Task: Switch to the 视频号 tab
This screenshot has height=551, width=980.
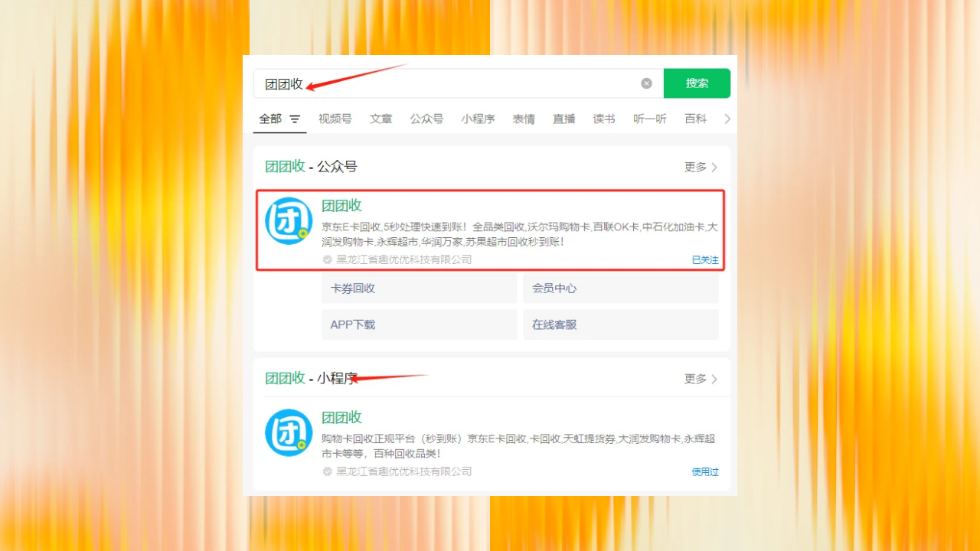Action: pos(335,119)
